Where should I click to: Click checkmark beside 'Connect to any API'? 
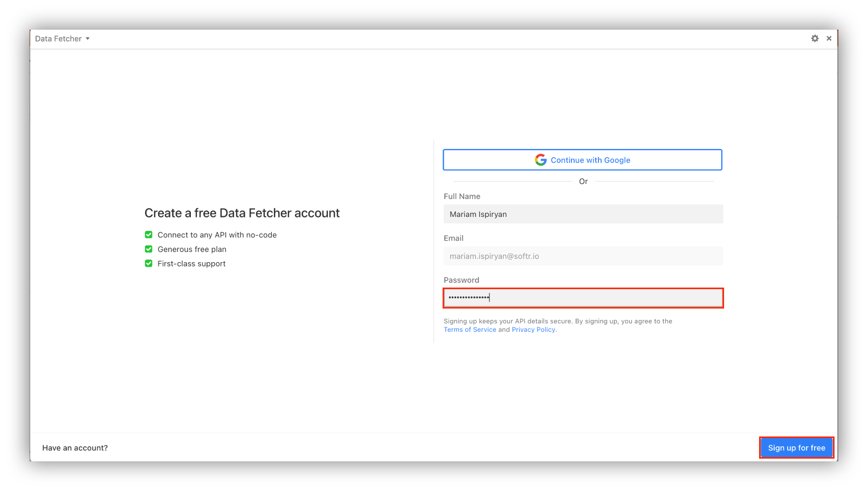[x=149, y=235]
